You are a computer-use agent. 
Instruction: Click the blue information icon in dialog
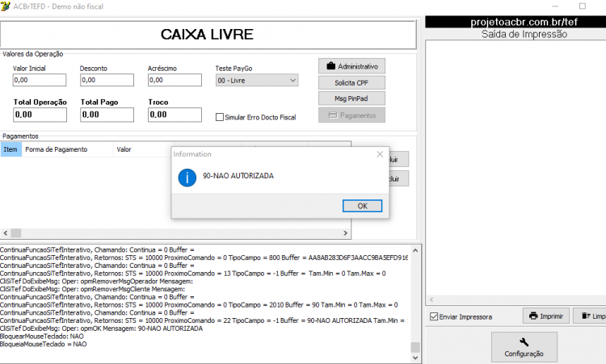[x=187, y=178]
